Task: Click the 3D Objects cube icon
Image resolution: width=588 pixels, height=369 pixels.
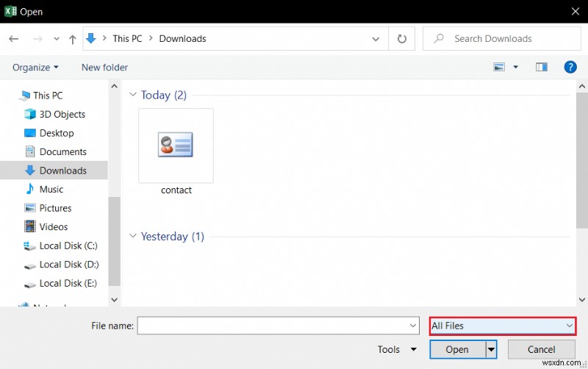Action: point(30,114)
